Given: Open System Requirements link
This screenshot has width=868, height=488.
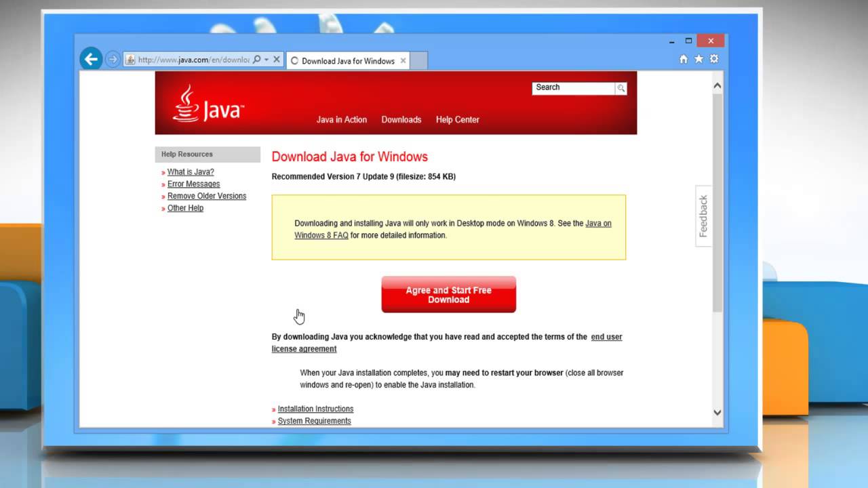Looking at the screenshot, I should [315, 421].
